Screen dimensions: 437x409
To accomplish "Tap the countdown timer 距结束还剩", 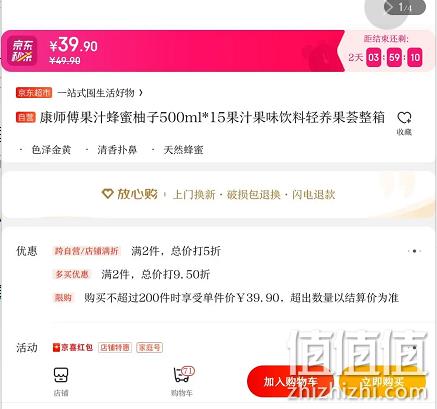I will coord(385,51).
